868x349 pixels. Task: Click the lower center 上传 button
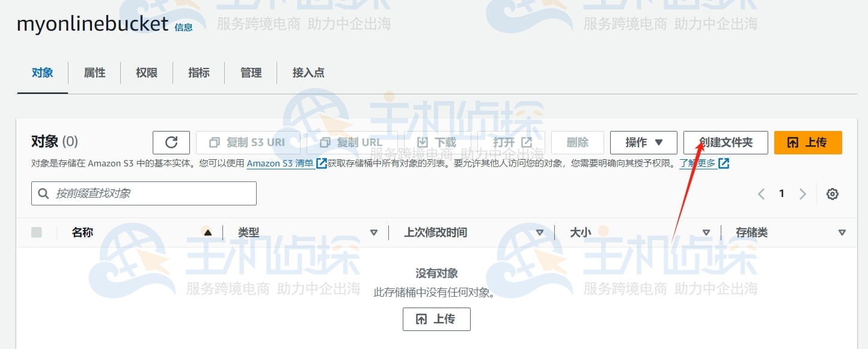(436, 319)
